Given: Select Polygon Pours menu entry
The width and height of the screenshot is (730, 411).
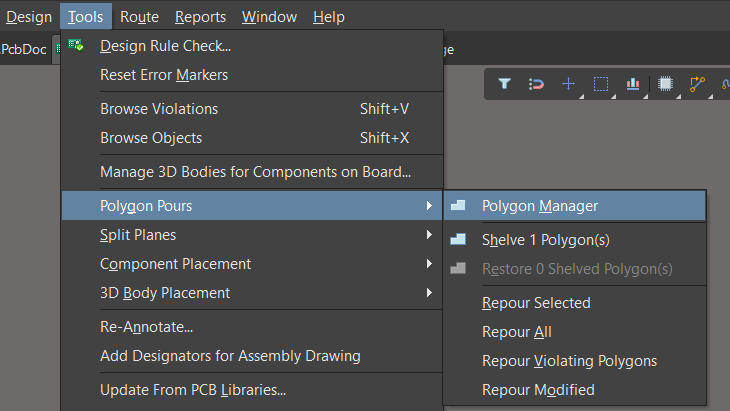Looking at the screenshot, I should click(x=252, y=206).
